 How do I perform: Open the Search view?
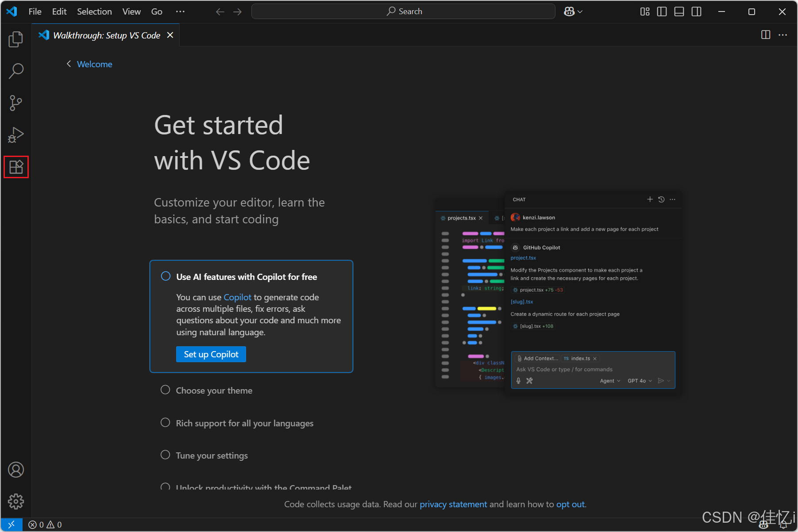pos(16,71)
